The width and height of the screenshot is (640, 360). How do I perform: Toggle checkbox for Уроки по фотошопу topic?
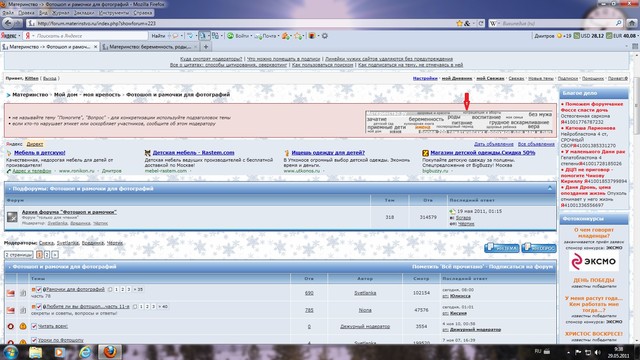pyautogui.click(x=34, y=340)
